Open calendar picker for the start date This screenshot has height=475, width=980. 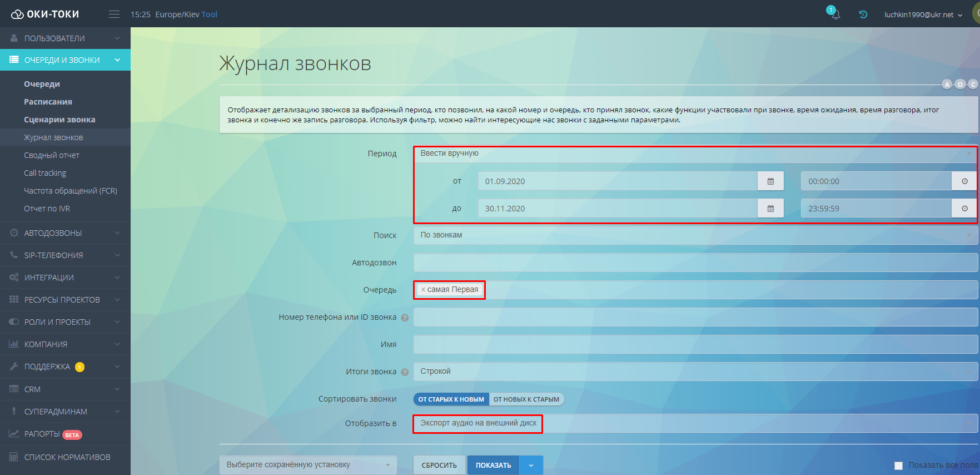point(770,181)
